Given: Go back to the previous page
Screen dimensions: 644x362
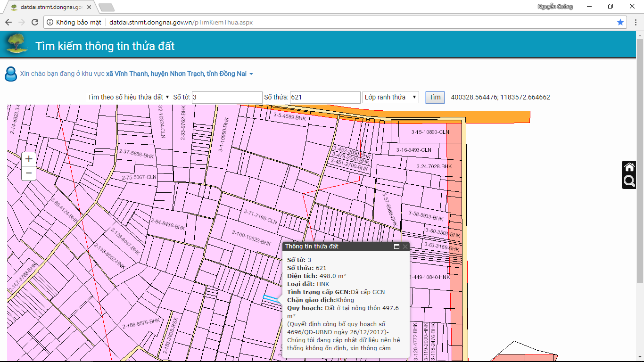Looking at the screenshot, I should pyautogui.click(x=8, y=22).
